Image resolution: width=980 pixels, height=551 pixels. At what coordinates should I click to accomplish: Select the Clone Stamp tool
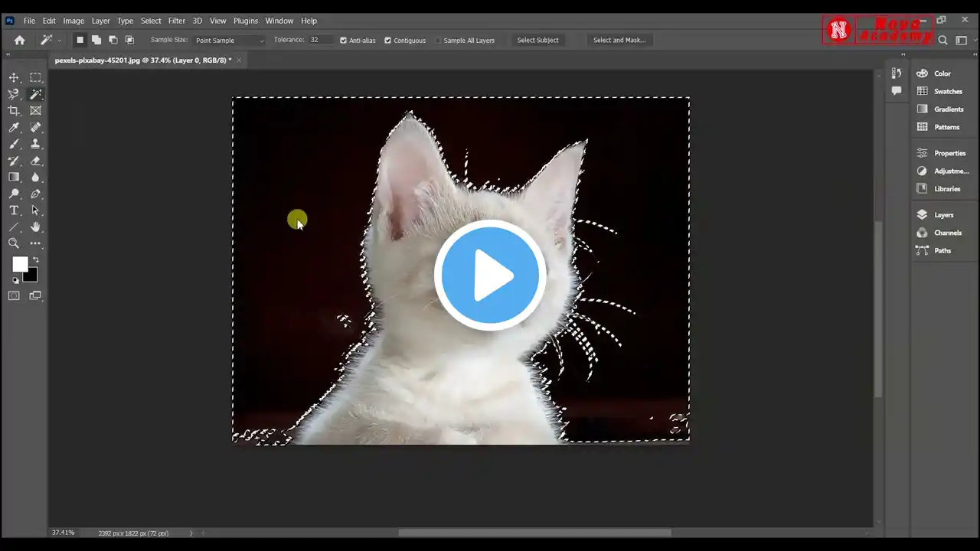coord(35,144)
